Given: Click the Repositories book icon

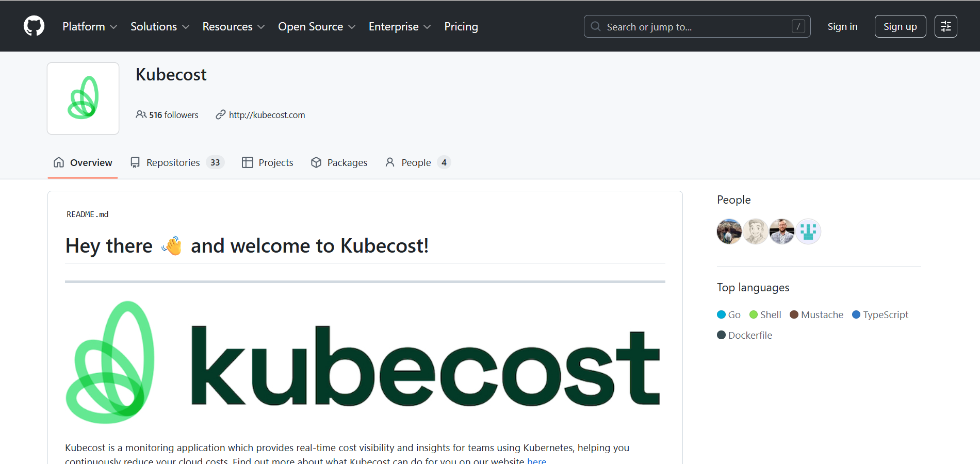Looking at the screenshot, I should click(x=135, y=162).
